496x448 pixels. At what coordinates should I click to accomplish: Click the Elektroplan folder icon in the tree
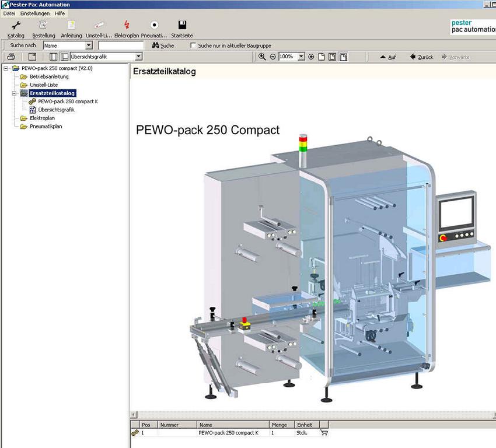tap(24, 118)
